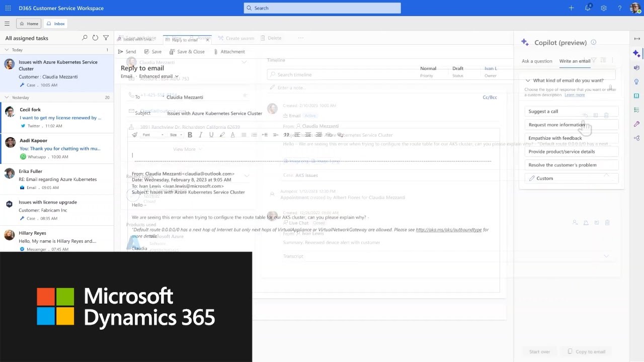Switch to the Inbox tab
Screen dimensions: 644x362
(56, 24)
